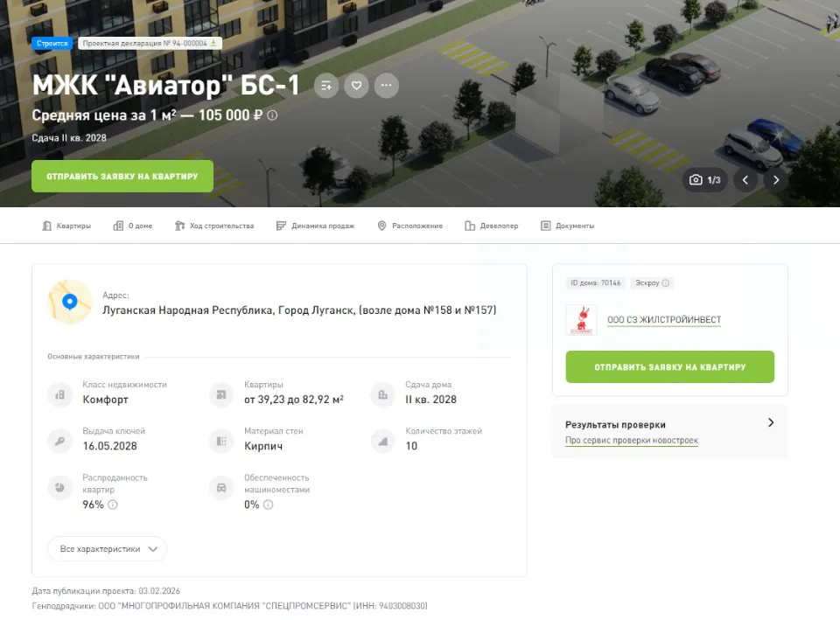Click building icon beside Сдача дома
The width and height of the screenshot is (840, 620).
pyautogui.click(x=383, y=394)
